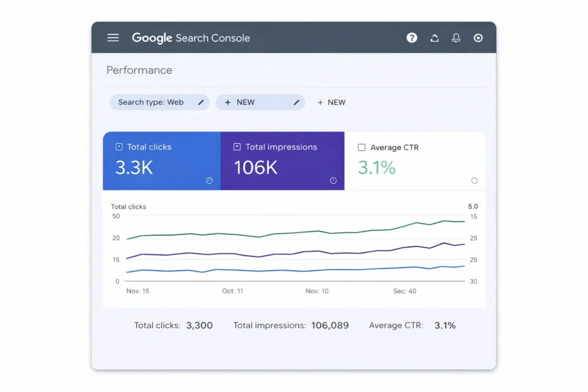The image size is (588, 392).
Task: Click the Google Search Console logo
Action: 191,38
